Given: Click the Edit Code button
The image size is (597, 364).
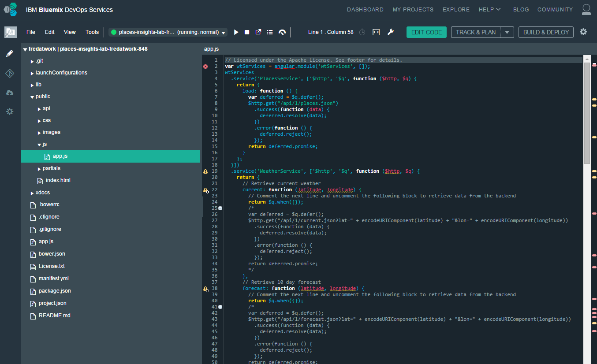Looking at the screenshot, I should 426,32.
